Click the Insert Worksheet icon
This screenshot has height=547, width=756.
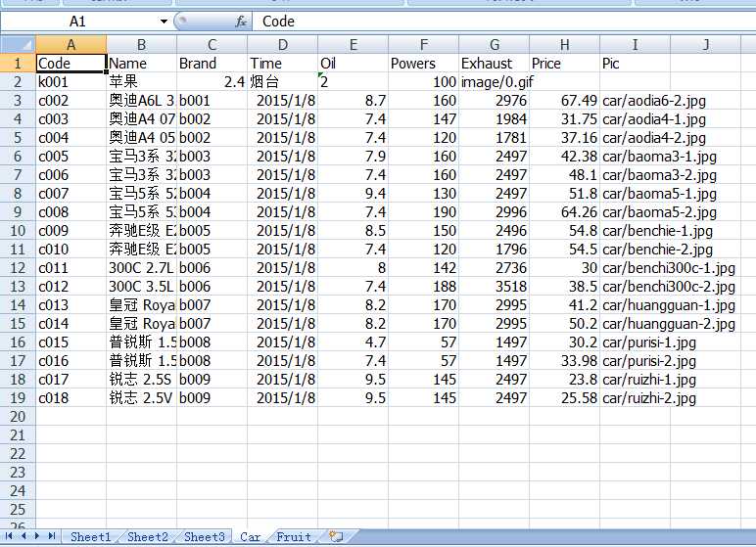[x=336, y=536]
